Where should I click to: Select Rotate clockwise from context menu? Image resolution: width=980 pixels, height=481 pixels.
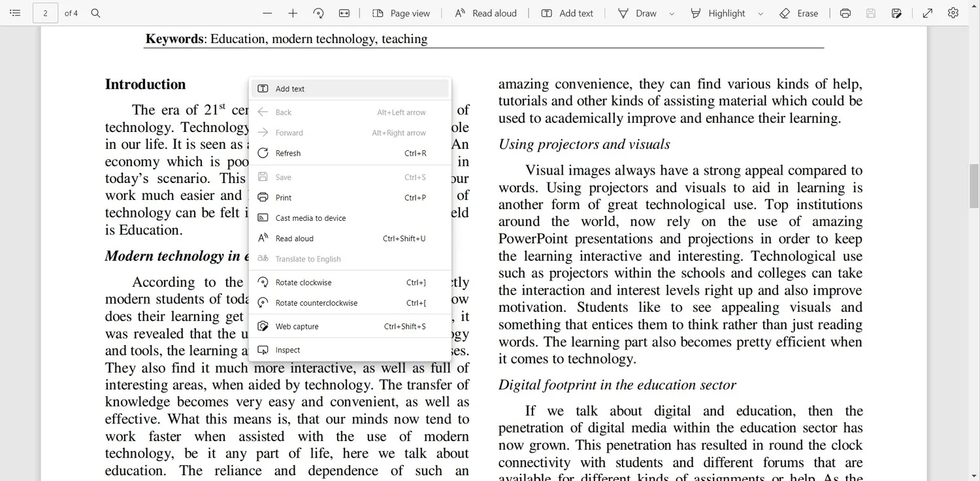(x=303, y=282)
